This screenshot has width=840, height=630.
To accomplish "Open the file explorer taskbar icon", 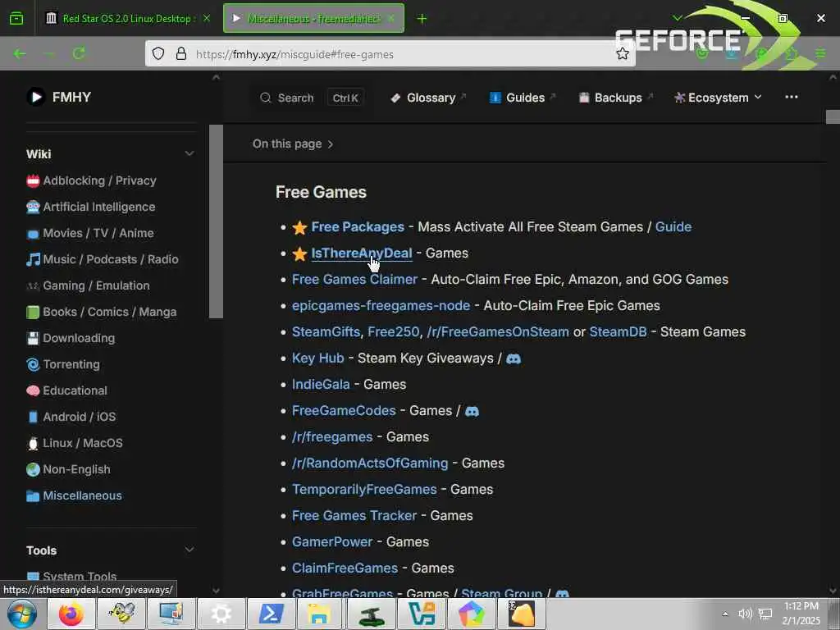I will coord(319,614).
